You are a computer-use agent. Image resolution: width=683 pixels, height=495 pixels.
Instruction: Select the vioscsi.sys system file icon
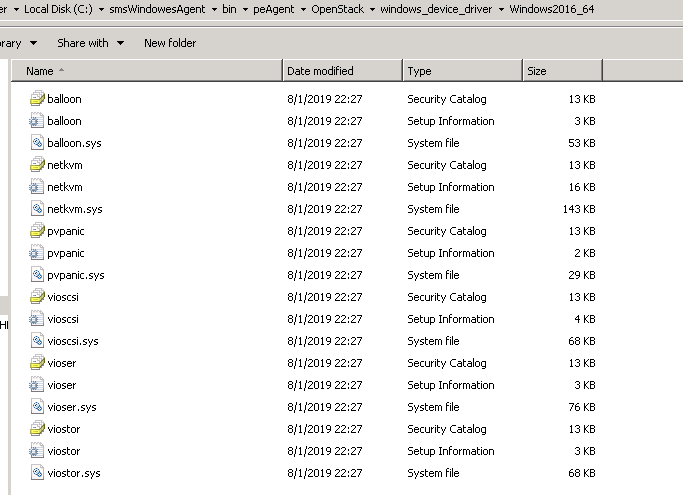coord(37,341)
